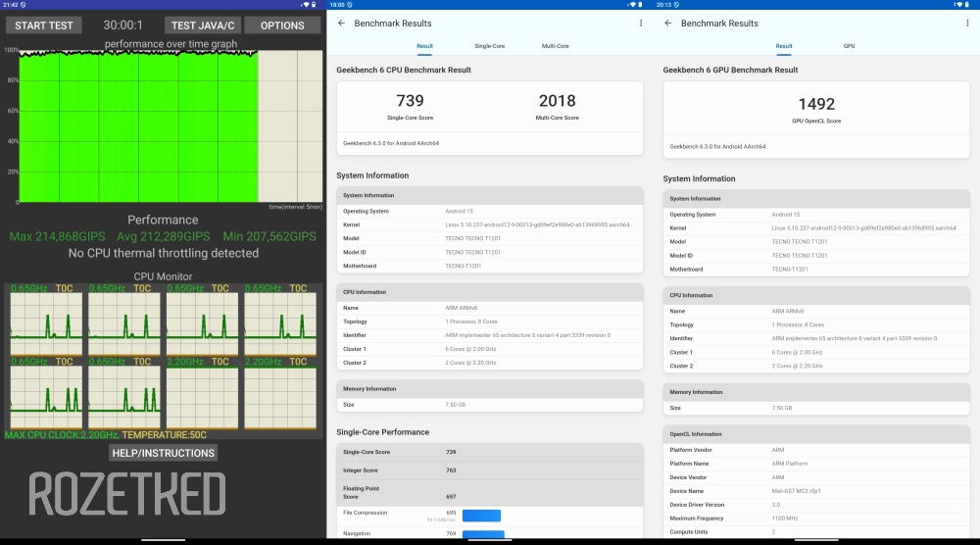
Task: Go back from the GPU Benchmark Results screen
Action: point(667,23)
